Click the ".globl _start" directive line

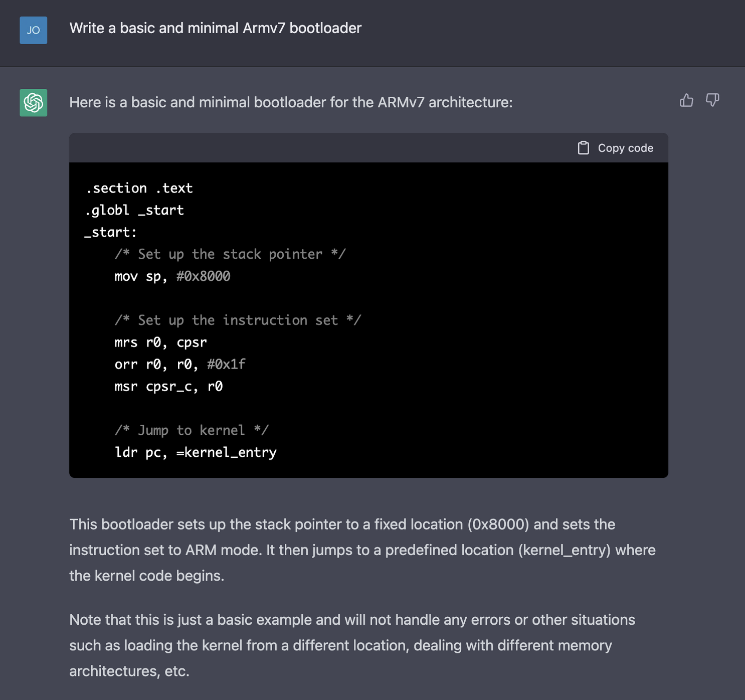click(134, 210)
